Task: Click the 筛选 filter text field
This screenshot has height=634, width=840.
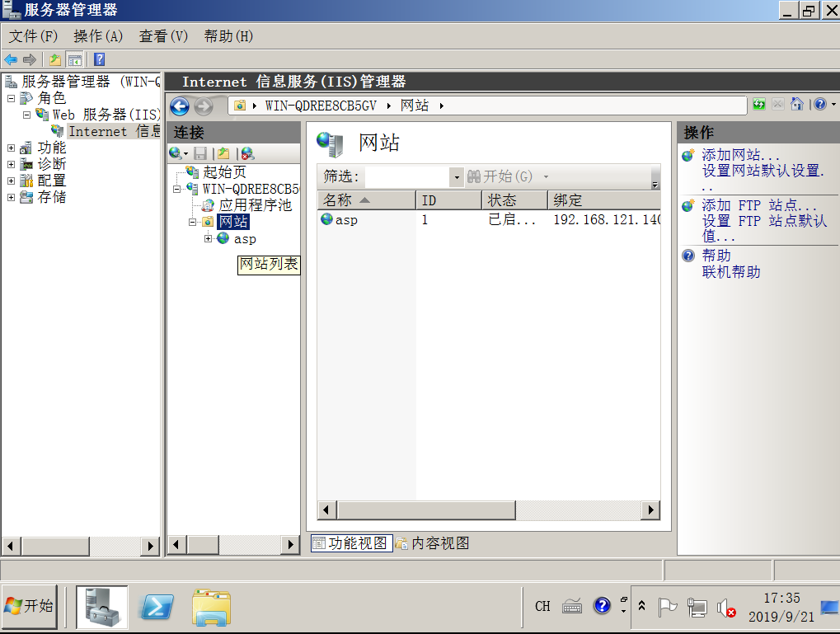Action: click(x=407, y=177)
